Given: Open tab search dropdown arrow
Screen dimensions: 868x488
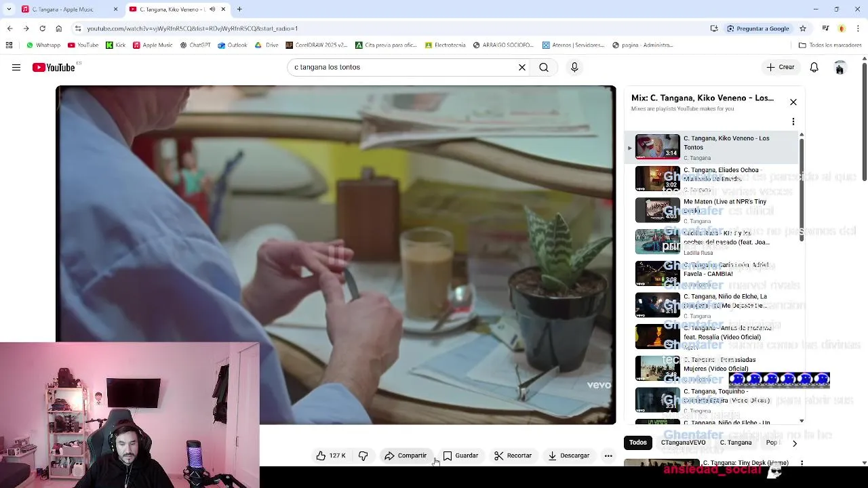Looking at the screenshot, I should [x=9, y=9].
